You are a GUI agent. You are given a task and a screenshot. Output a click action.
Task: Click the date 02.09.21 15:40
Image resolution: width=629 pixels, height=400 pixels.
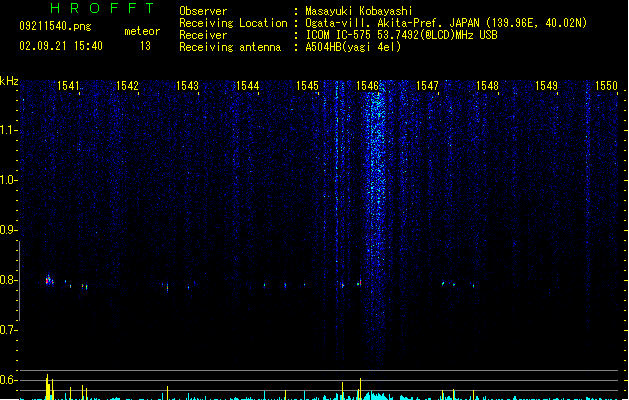click(x=61, y=46)
